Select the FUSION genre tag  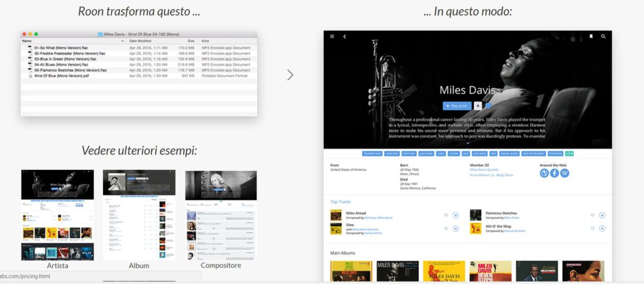point(453,154)
